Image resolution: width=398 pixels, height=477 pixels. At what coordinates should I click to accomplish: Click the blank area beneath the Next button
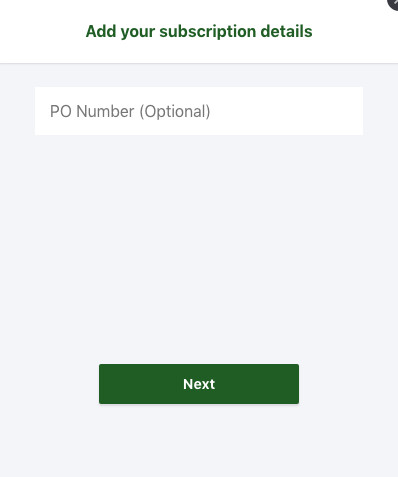(199, 440)
